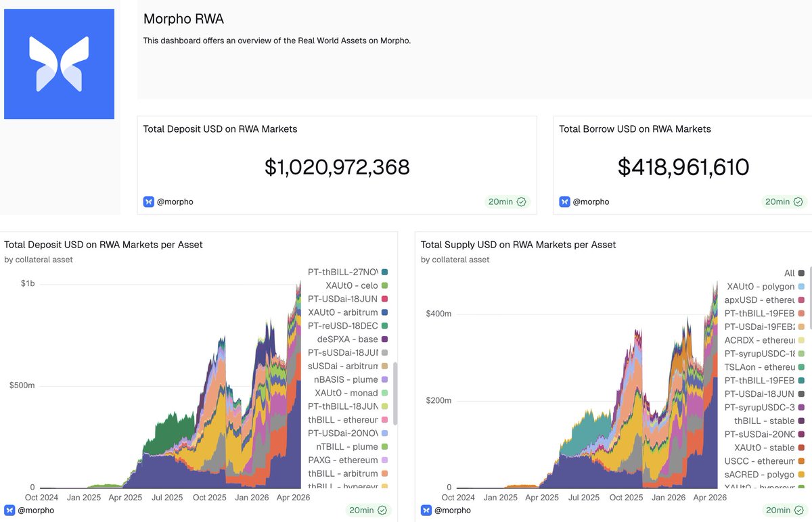Image resolution: width=812 pixels, height=522 pixels.
Task: Click the pink swatch beside thBILL - ethereum
Action: tap(384, 420)
